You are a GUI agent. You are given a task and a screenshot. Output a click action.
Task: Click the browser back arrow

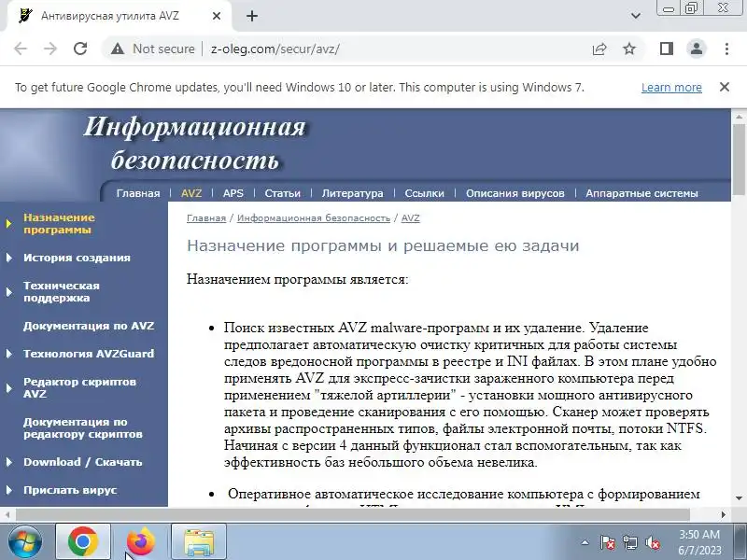[21, 49]
